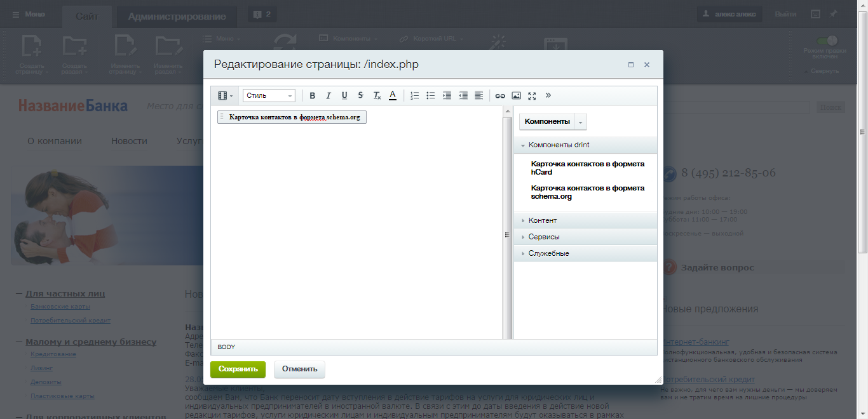The image size is (868, 419).
Task: Open the text color picker
Action: (x=393, y=96)
